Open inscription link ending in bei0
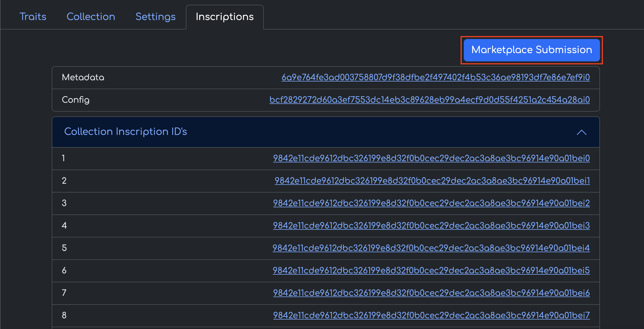 (431, 158)
